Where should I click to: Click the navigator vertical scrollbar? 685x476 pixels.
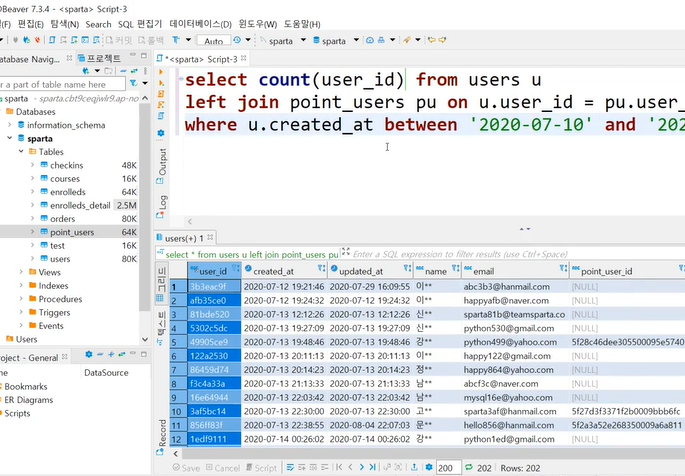145,205
